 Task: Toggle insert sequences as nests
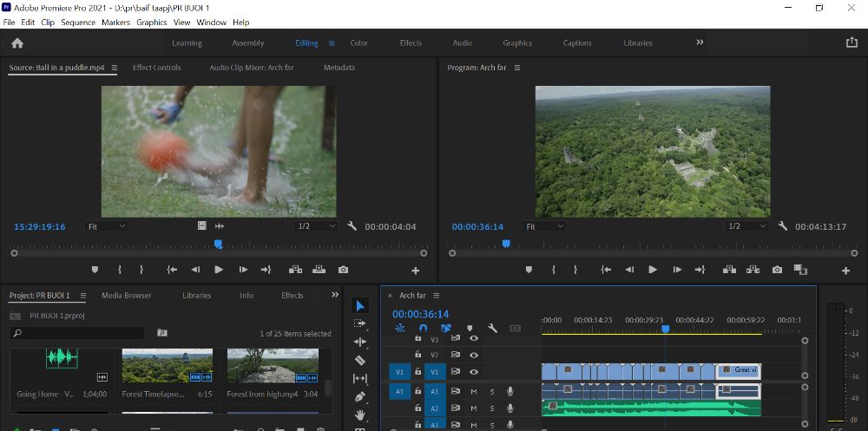coord(399,328)
